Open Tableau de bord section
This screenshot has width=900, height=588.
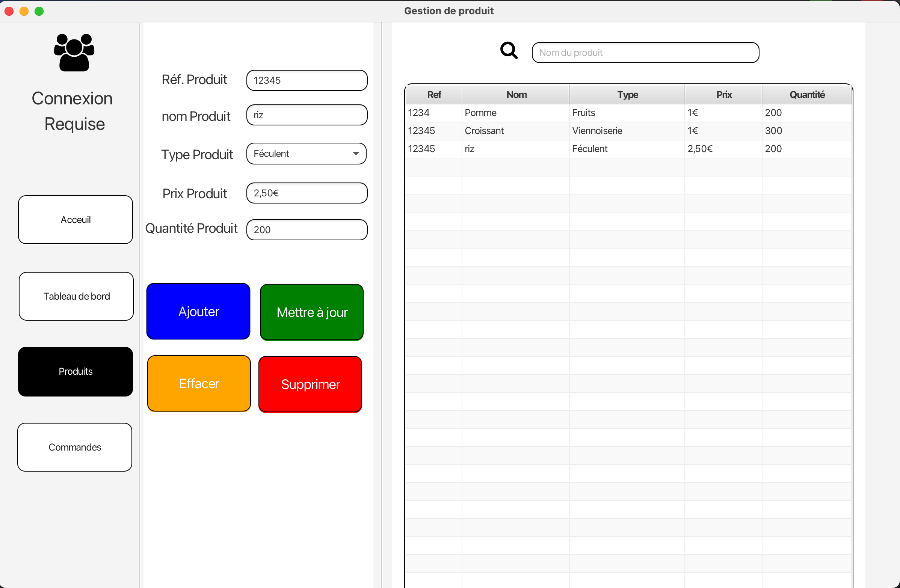click(x=76, y=296)
